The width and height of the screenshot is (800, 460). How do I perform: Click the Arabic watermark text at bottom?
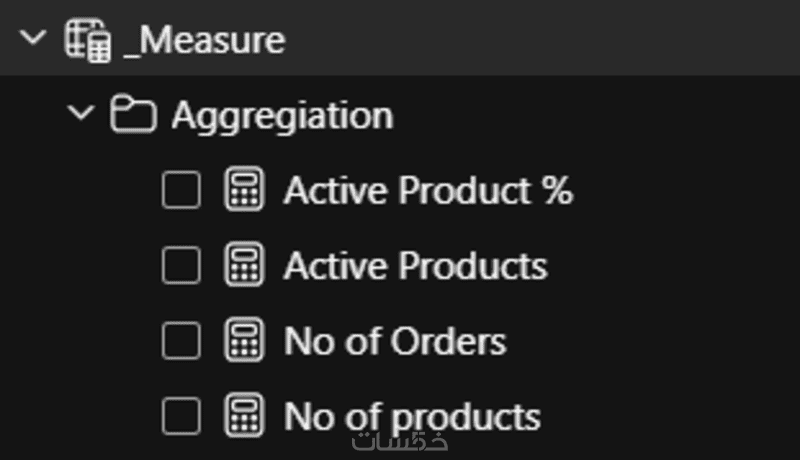(399, 441)
